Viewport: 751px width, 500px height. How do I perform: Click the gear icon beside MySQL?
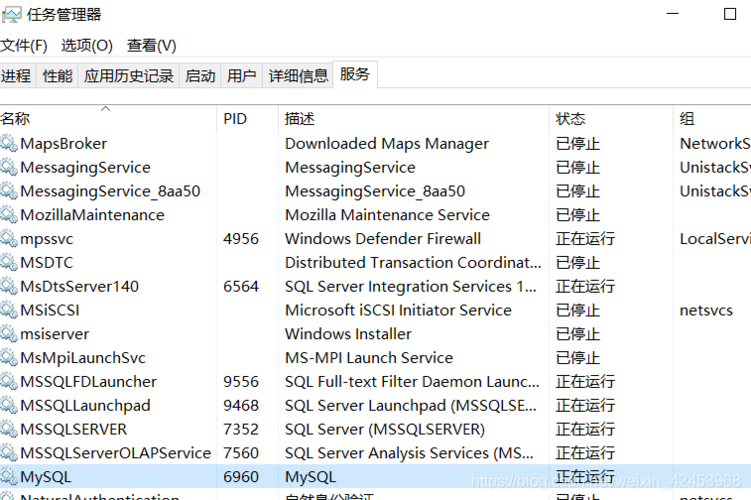coord(9,477)
